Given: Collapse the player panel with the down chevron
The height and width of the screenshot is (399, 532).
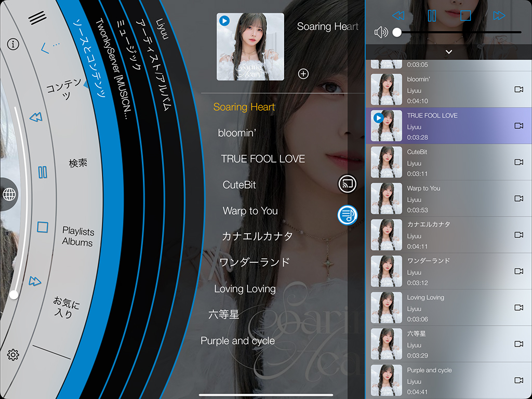Looking at the screenshot, I should coord(449,52).
